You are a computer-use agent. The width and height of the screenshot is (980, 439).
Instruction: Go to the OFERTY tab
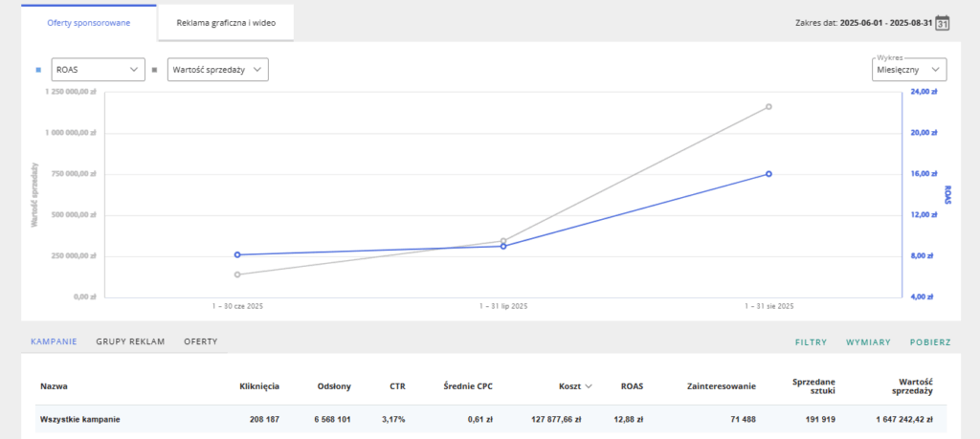pos(201,341)
